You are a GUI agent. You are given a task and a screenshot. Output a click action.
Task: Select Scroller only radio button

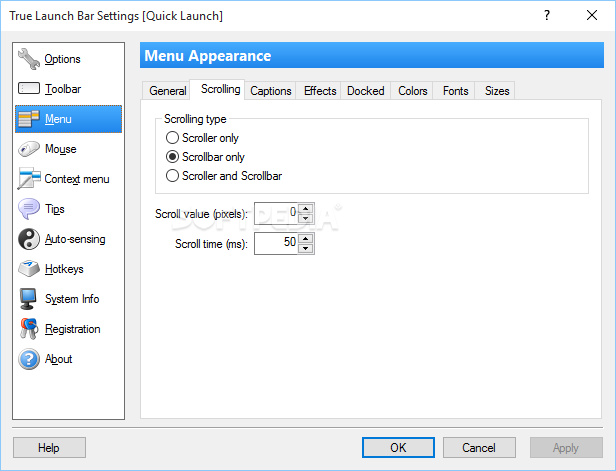(172, 138)
